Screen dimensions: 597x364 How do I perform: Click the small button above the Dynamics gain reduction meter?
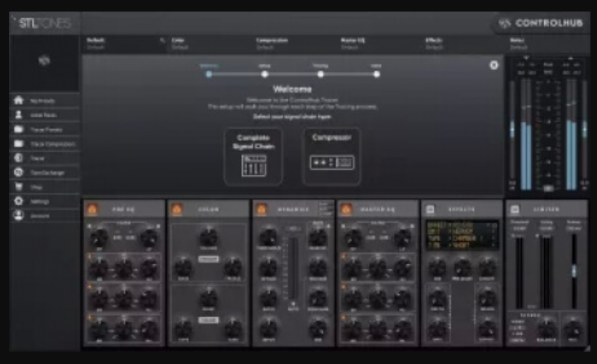click(x=293, y=229)
